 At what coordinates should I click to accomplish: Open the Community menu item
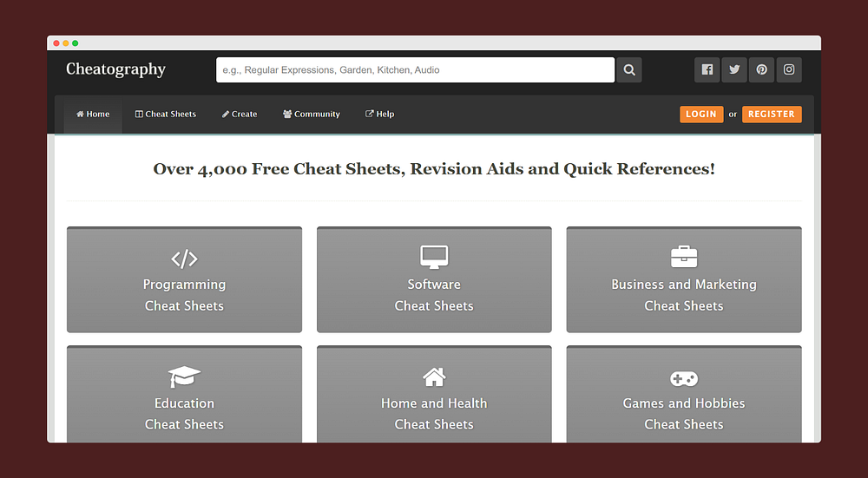point(312,115)
